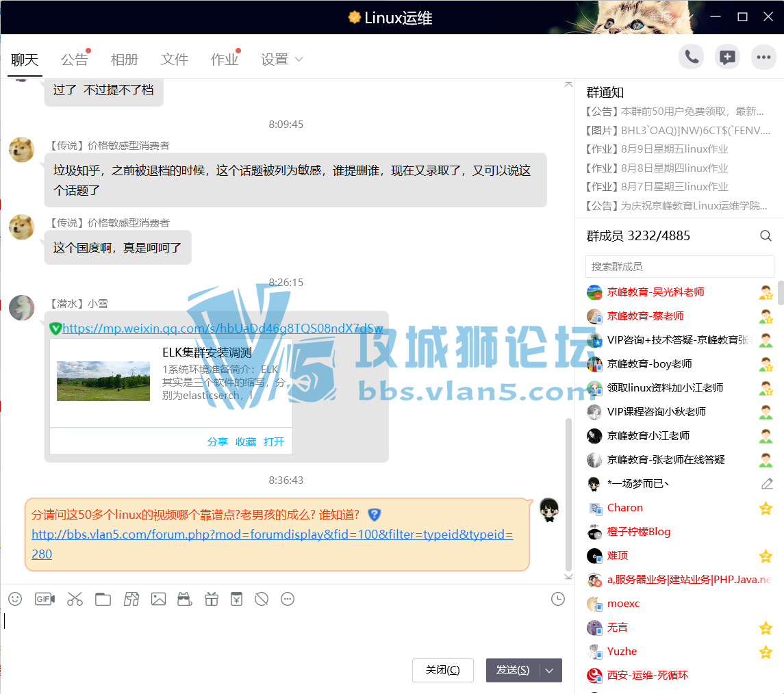Open the gift box icon

[x=212, y=599]
